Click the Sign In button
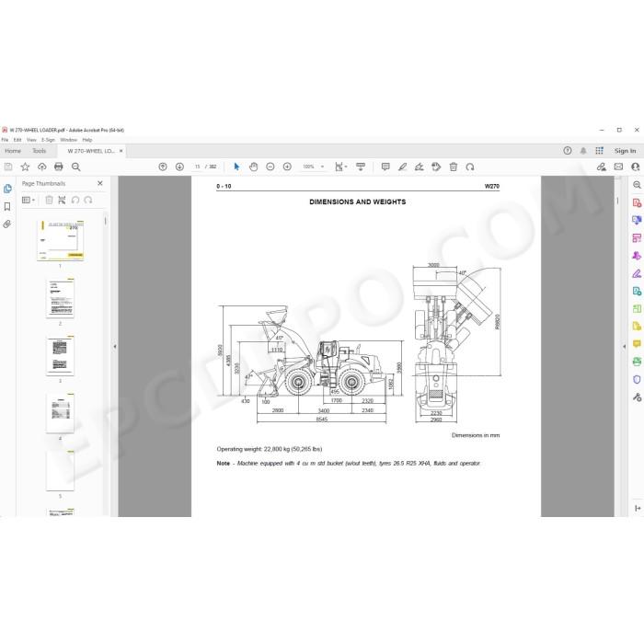Screen dimensions: 644x644 pos(625,151)
